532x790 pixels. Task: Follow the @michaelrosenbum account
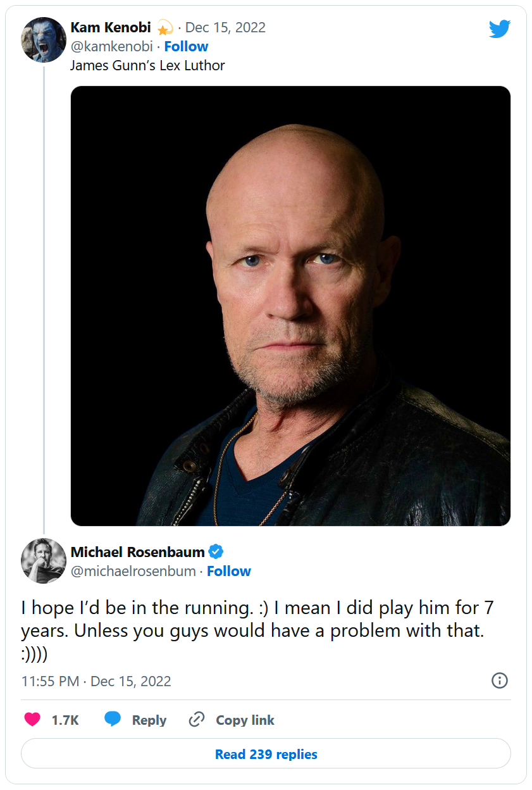tap(229, 571)
